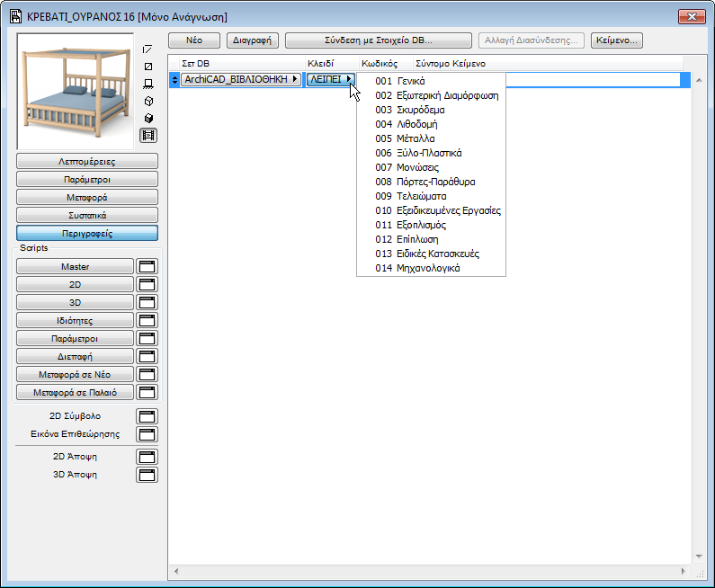This screenshot has width=715, height=588.
Task: Choose 001 Γενικά from the menu
Action: tap(432, 81)
